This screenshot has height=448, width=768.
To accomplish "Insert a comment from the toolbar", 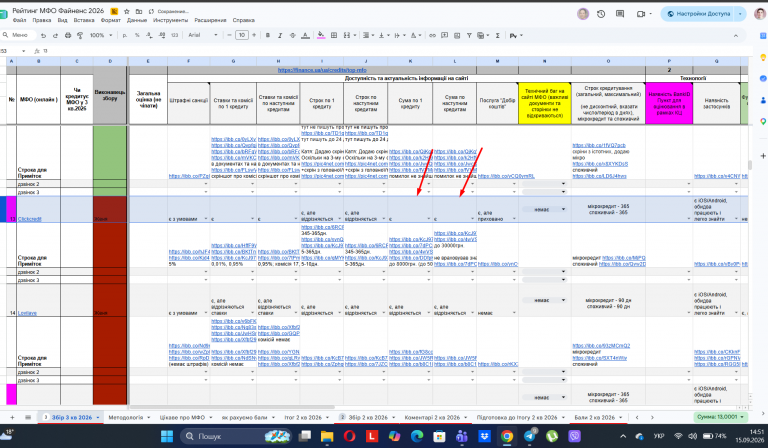I will [445, 35].
